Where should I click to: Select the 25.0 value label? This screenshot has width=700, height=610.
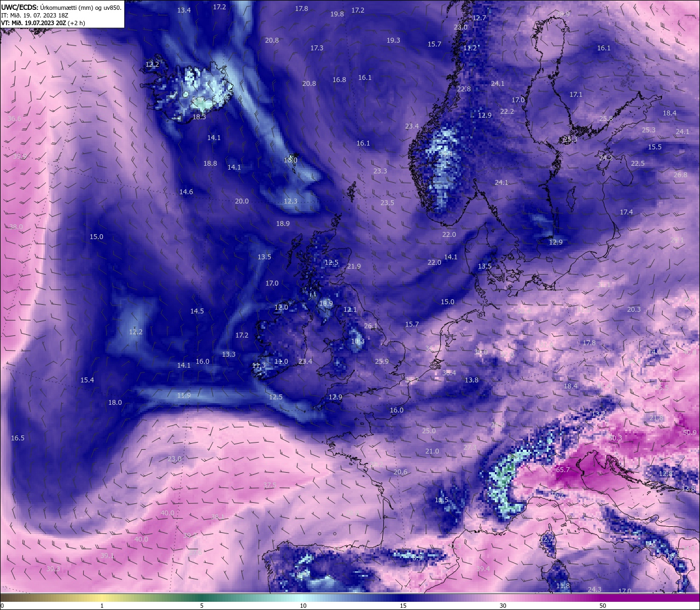pyautogui.click(x=429, y=431)
